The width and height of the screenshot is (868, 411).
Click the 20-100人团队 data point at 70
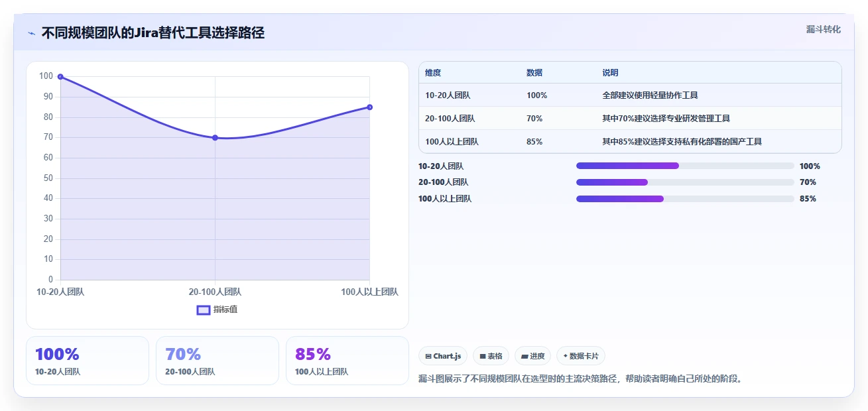(x=215, y=138)
